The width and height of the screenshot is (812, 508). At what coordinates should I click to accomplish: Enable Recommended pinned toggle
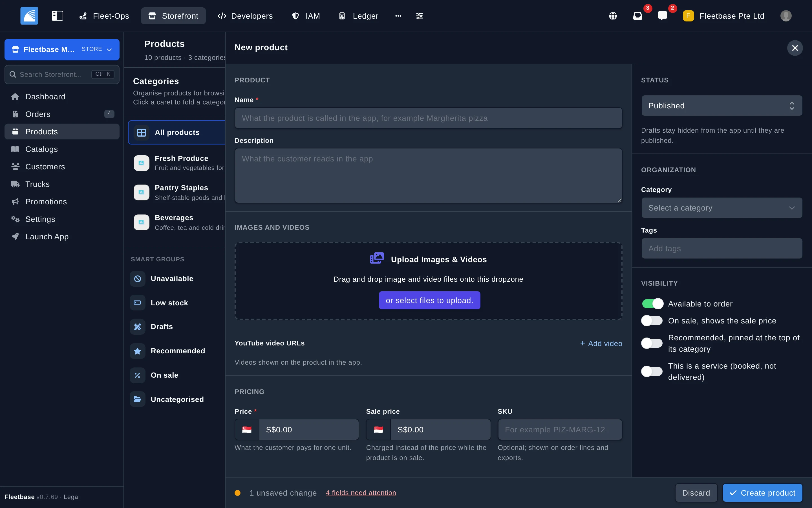(x=652, y=343)
